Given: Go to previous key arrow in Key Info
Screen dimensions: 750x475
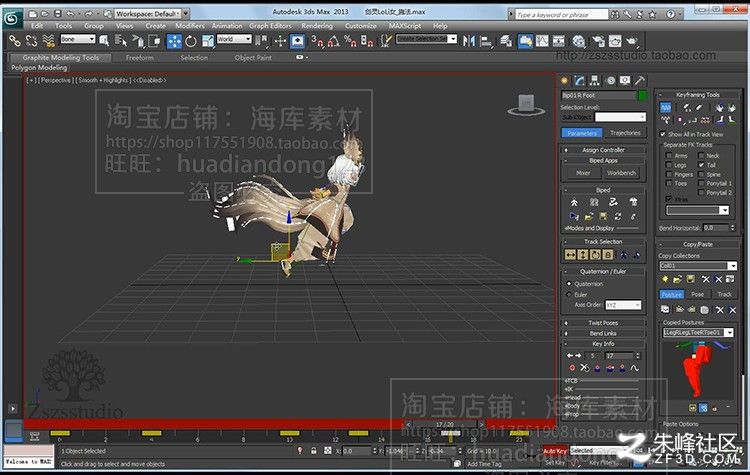Looking at the screenshot, I should [570, 356].
